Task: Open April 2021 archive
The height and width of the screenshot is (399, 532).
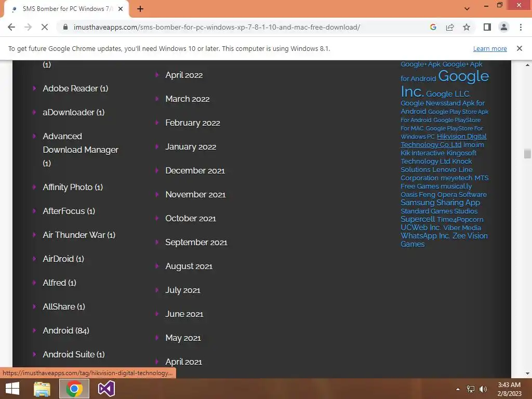Action: coord(183,362)
